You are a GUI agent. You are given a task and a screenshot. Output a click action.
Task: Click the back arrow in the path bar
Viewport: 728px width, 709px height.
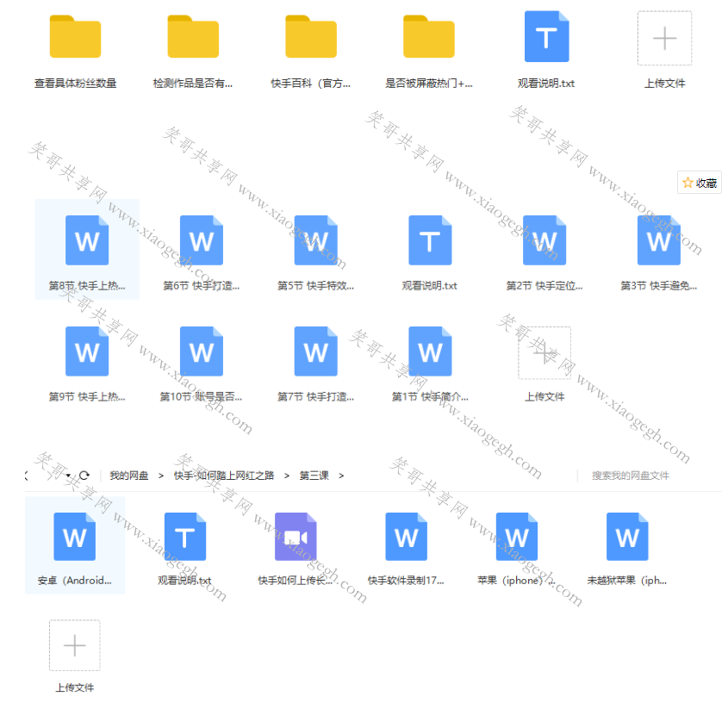(x=27, y=476)
